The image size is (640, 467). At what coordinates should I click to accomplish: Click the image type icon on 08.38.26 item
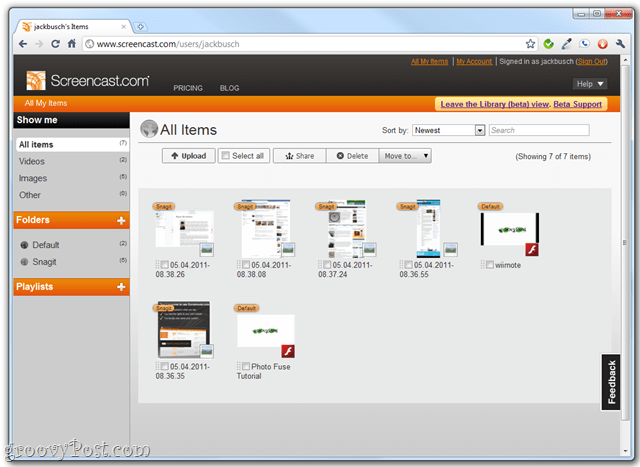[207, 249]
